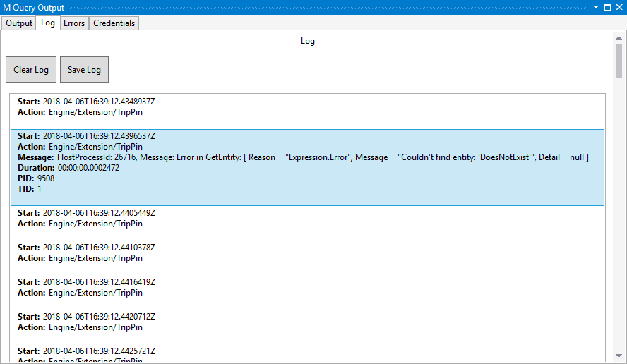Open the Credentials tab

(114, 23)
